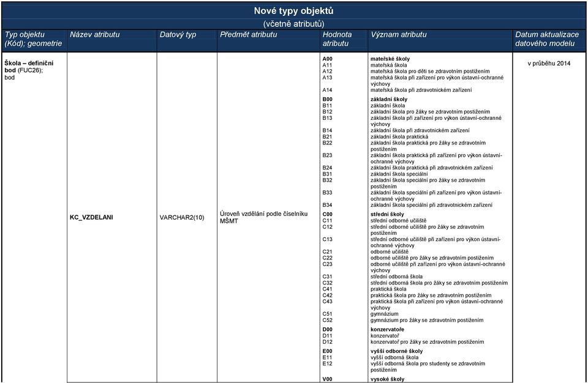
Task: Select code value 'B24'
Action: [x=327, y=168]
